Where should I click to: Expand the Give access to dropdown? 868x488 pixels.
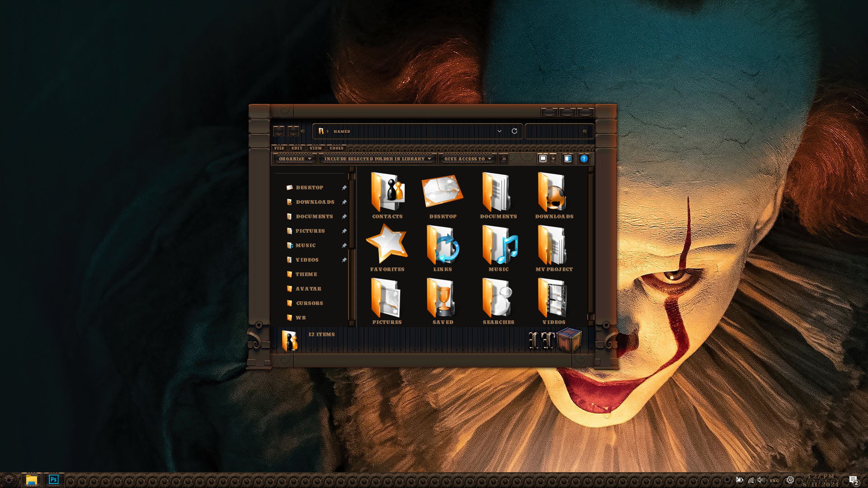[x=467, y=159]
